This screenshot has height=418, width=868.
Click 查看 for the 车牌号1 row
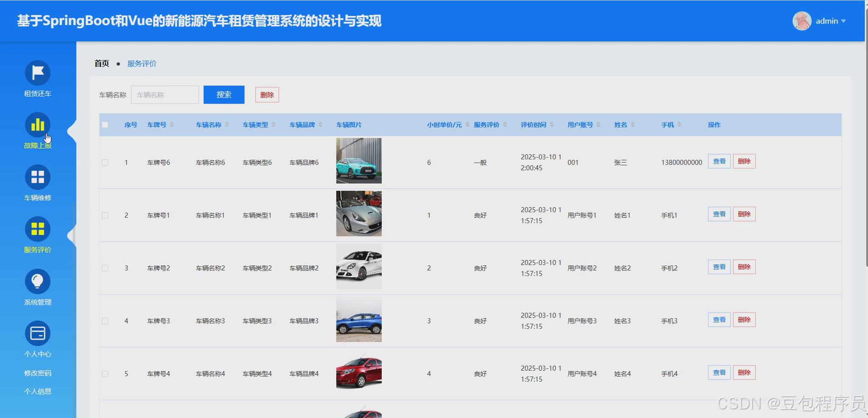click(x=719, y=214)
